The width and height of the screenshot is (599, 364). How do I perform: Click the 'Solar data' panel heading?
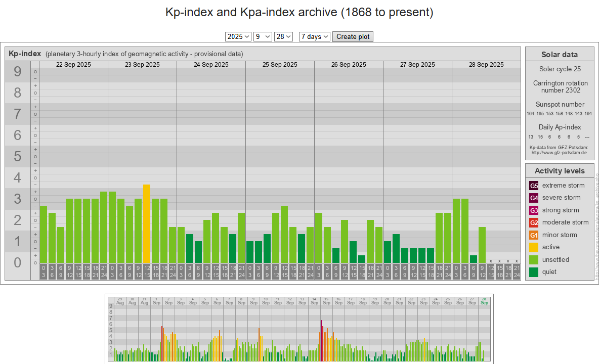point(559,55)
